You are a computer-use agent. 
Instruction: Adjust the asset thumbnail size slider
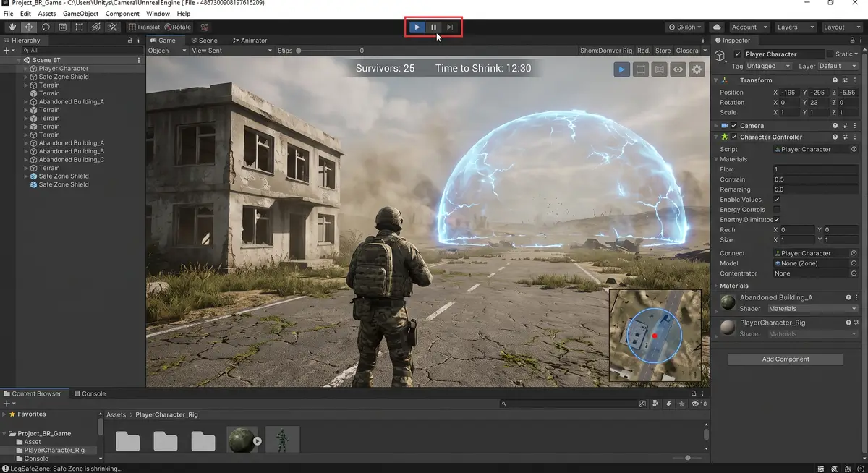click(x=687, y=458)
